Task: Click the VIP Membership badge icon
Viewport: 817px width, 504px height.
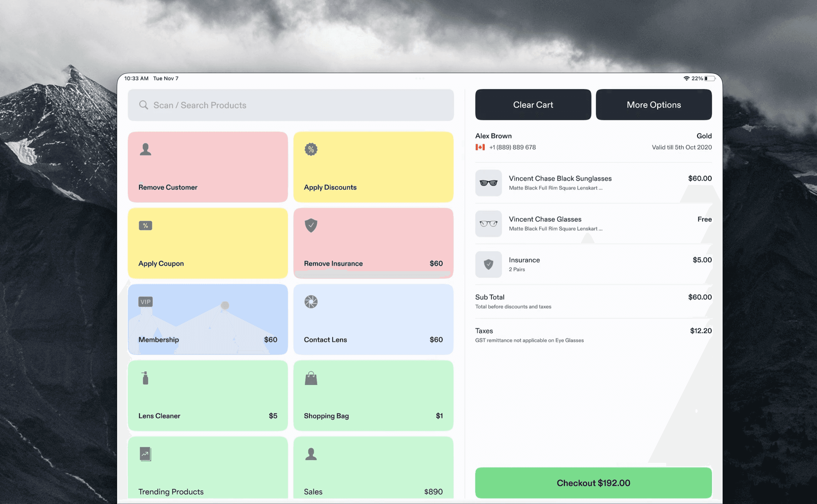Action: (x=146, y=302)
